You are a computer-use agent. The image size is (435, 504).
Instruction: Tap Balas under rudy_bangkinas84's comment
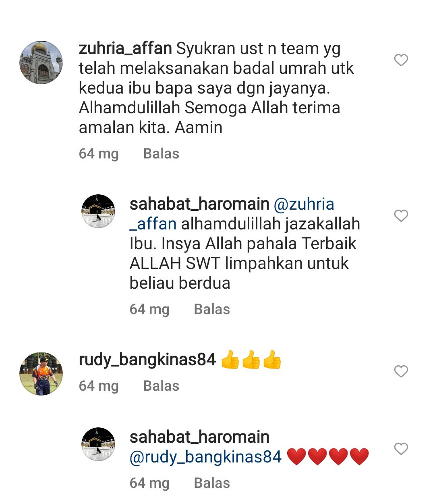[x=161, y=386]
